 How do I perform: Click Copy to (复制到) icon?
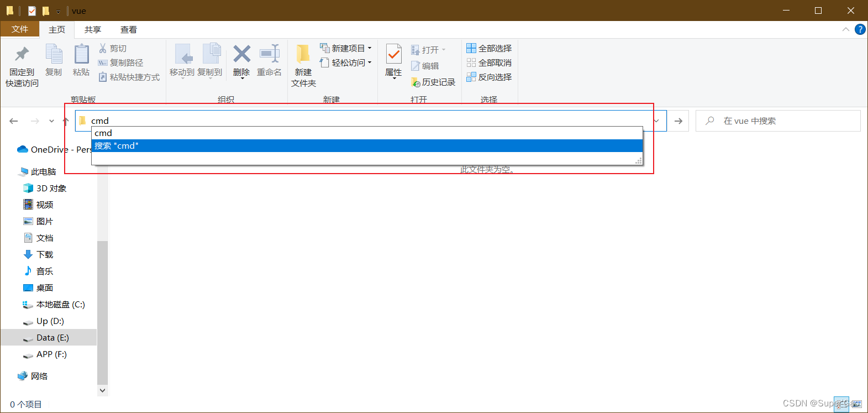pyautogui.click(x=211, y=54)
